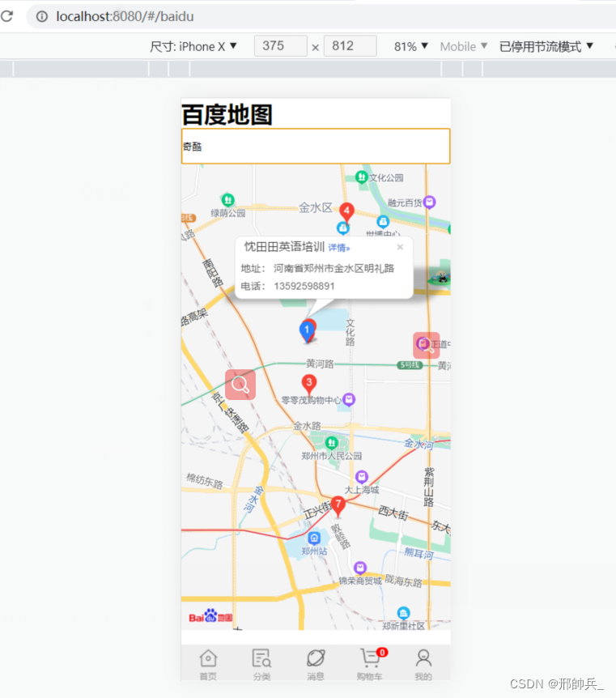This screenshot has height=698, width=616.
Task: Click the 文化公园 green park icon
Action: click(x=361, y=177)
